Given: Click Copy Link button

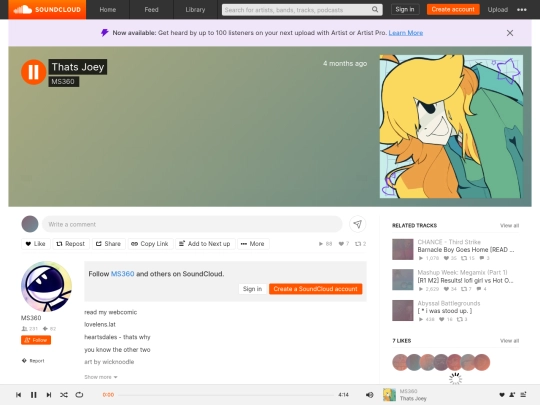Looking at the screenshot, I should (150, 244).
